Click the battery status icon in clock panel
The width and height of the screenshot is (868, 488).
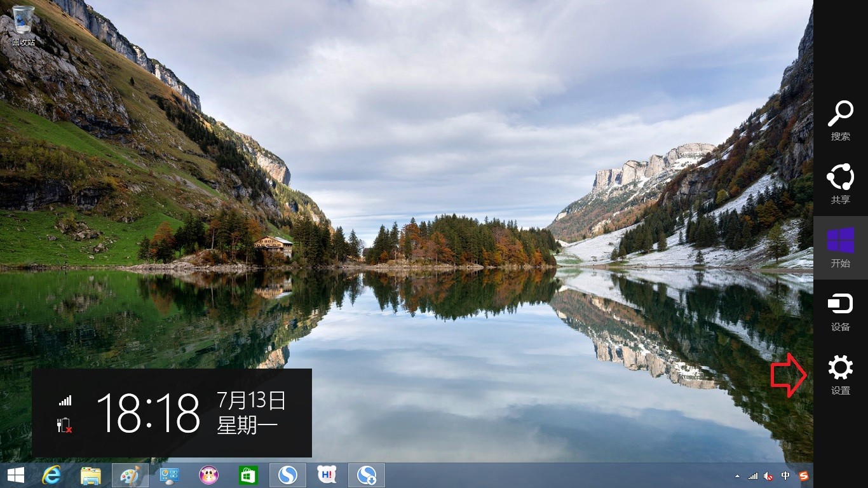pos(65,425)
